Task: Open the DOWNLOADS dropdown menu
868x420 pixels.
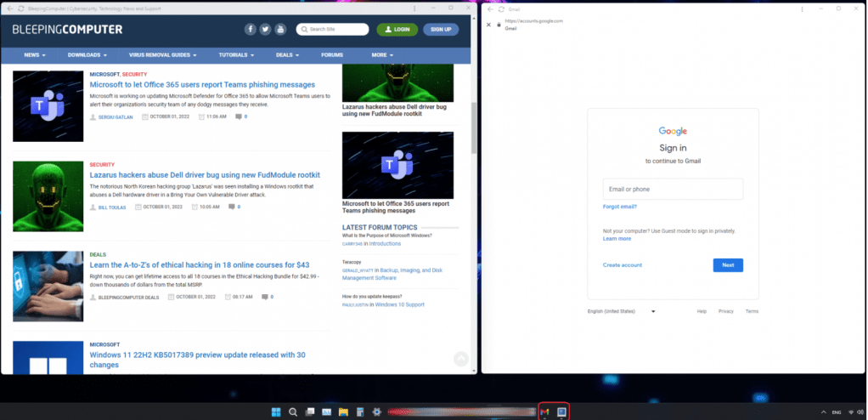Action: (87, 55)
